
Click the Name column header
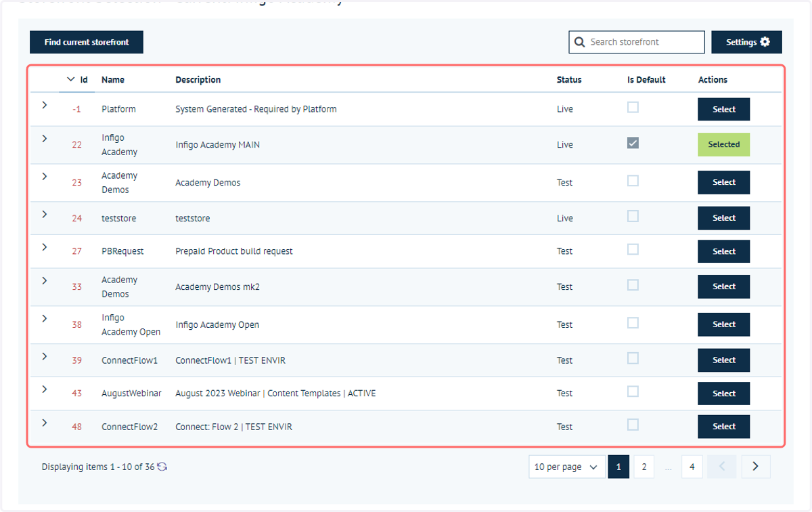pyautogui.click(x=113, y=79)
